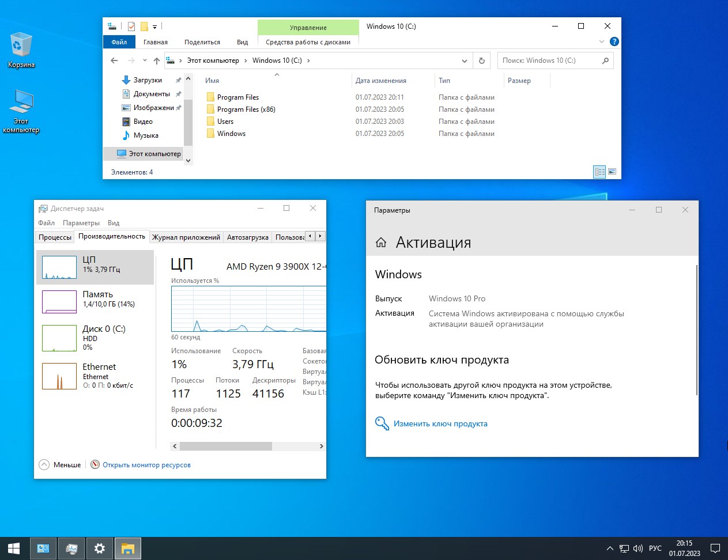Click the Settings gear on the taskbar
Viewport: 728px width, 560px height.
coord(100,548)
